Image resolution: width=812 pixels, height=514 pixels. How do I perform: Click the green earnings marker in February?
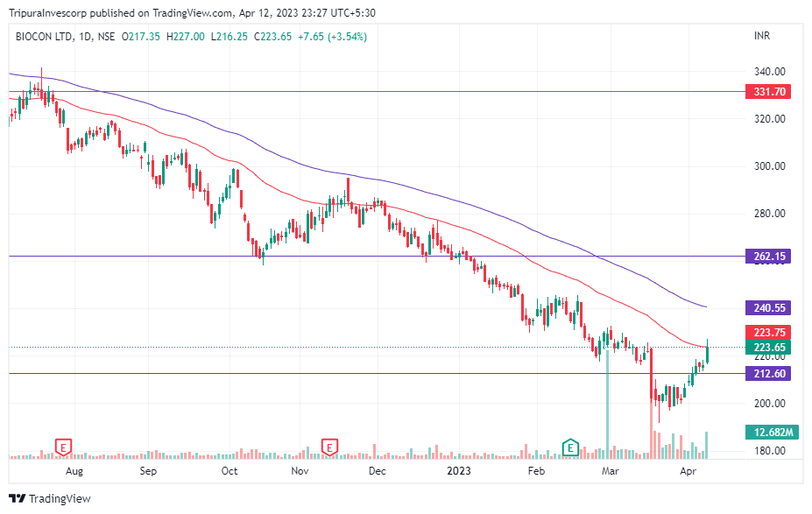click(570, 447)
